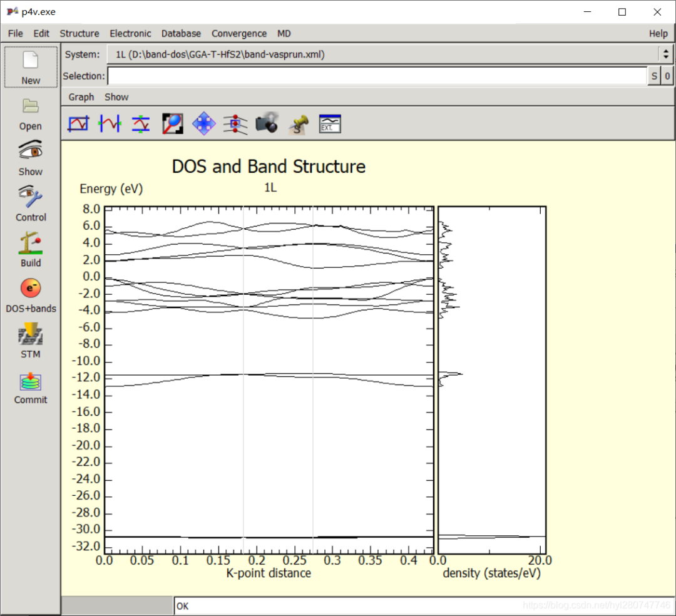The width and height of the screenshot is (676, 616).
Task: Open the Show submenu above the graph toolbar
Action: 116,97
